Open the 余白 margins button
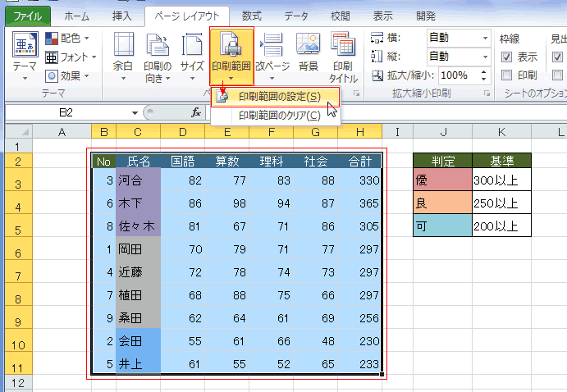567x392 pixels. click(x=123, y=56)
